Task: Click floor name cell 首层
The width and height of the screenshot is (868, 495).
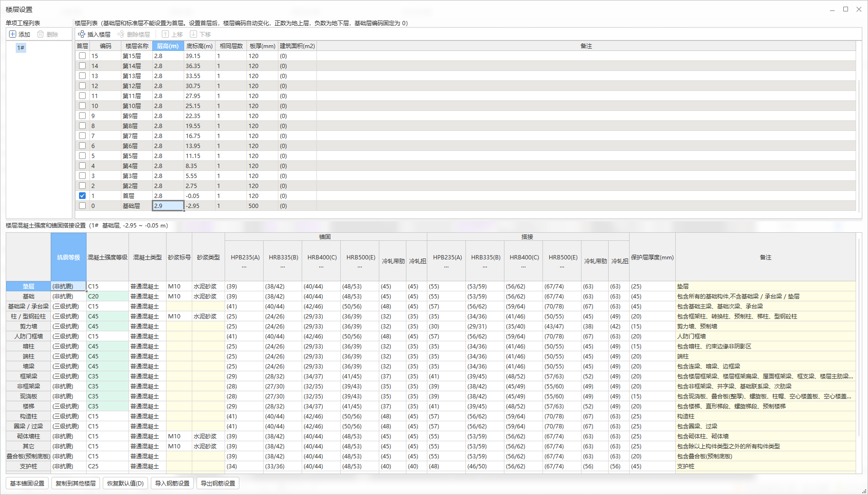Action: [x=137, y=196]
